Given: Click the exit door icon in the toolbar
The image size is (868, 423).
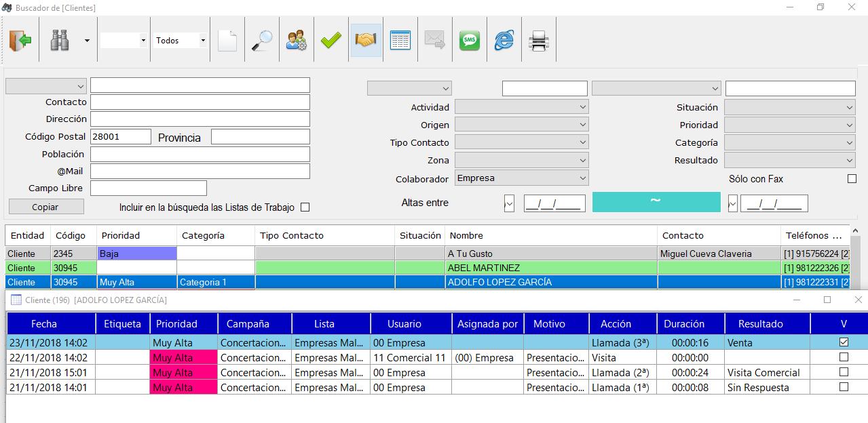Looking at the screenshot, I should click(x=20, y=41).
